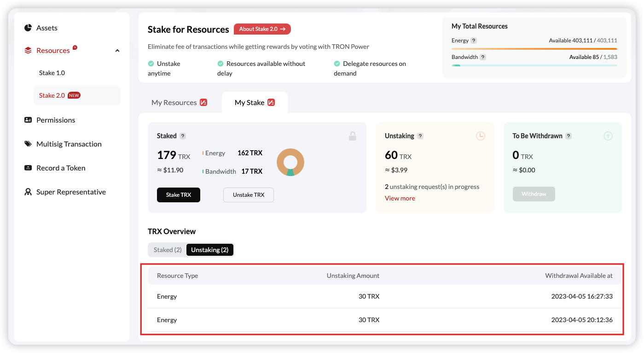Click the check beside Resources available without delay

(x=220, y=64)
